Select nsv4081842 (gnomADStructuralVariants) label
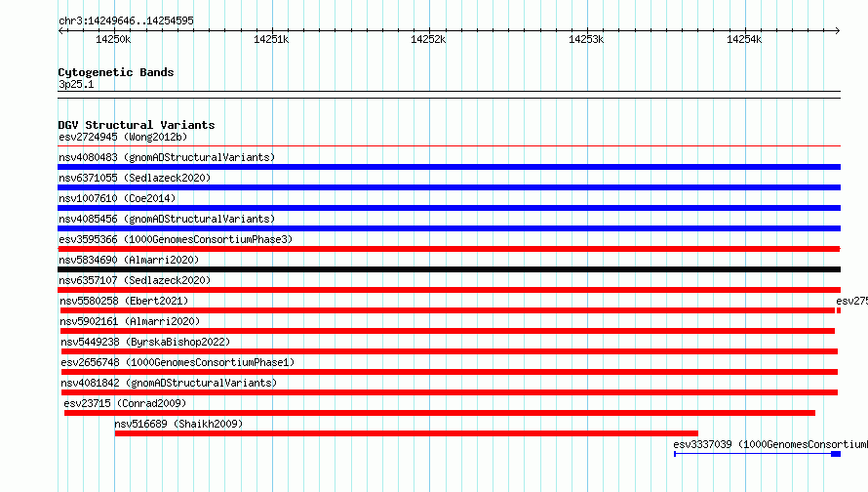The height and width of the screenshot is (492, 868). 169,383
